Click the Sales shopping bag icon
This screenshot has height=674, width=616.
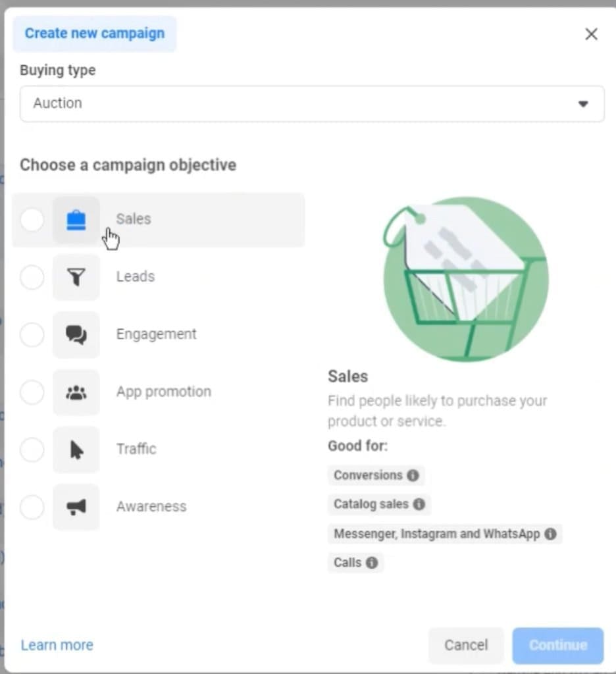(x=76, y=220)
